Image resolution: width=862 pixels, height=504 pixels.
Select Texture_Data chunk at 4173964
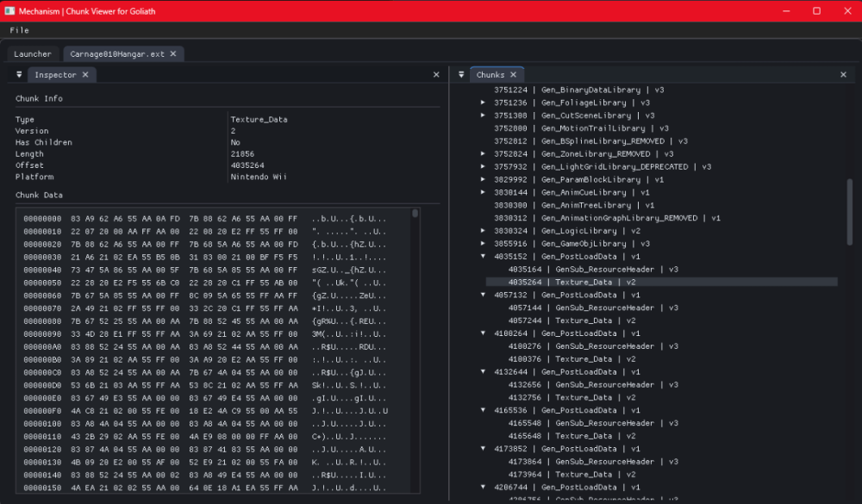coord(572,475)
